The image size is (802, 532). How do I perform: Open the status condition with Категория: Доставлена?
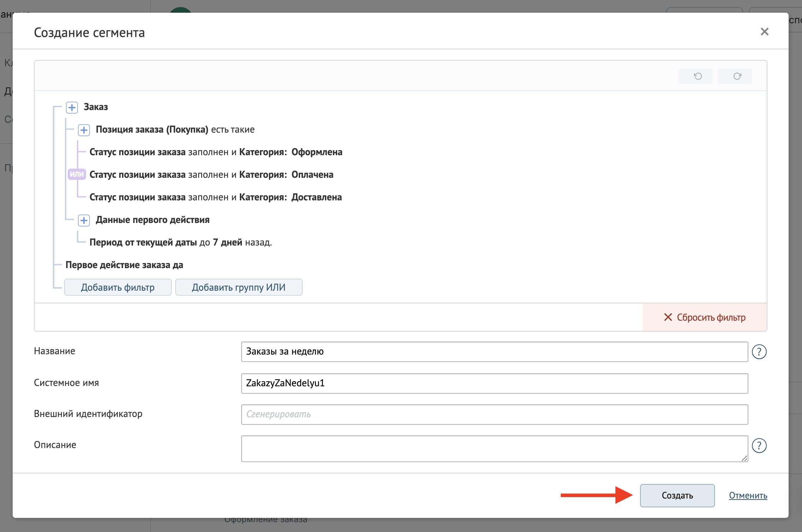pos(215,197)
